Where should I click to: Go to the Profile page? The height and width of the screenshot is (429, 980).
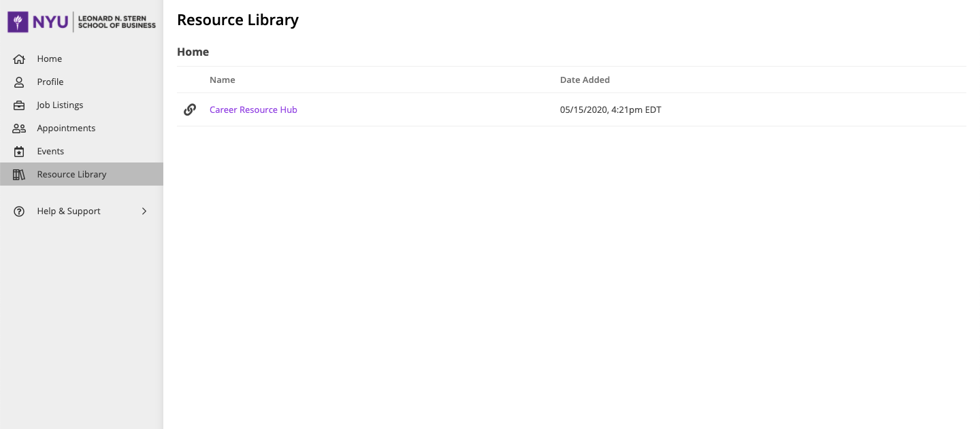click(x=50, y=82)
